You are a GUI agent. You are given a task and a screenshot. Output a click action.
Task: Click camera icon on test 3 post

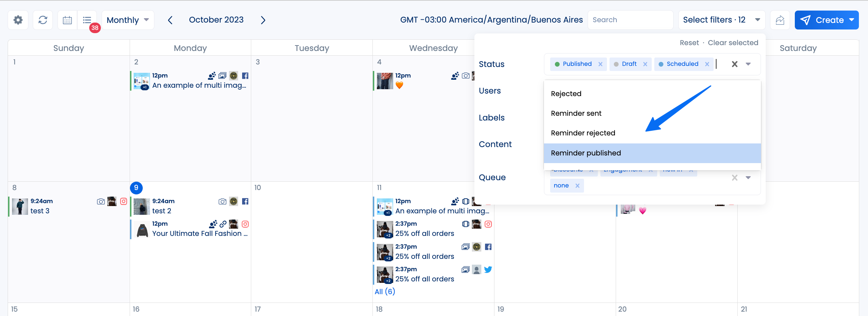pos(101,201)
